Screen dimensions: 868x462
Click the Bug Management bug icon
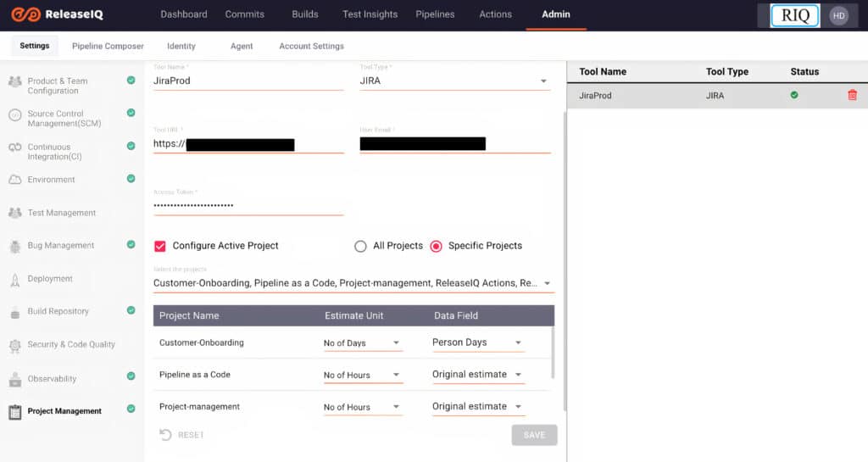click(x=15, y=246)
